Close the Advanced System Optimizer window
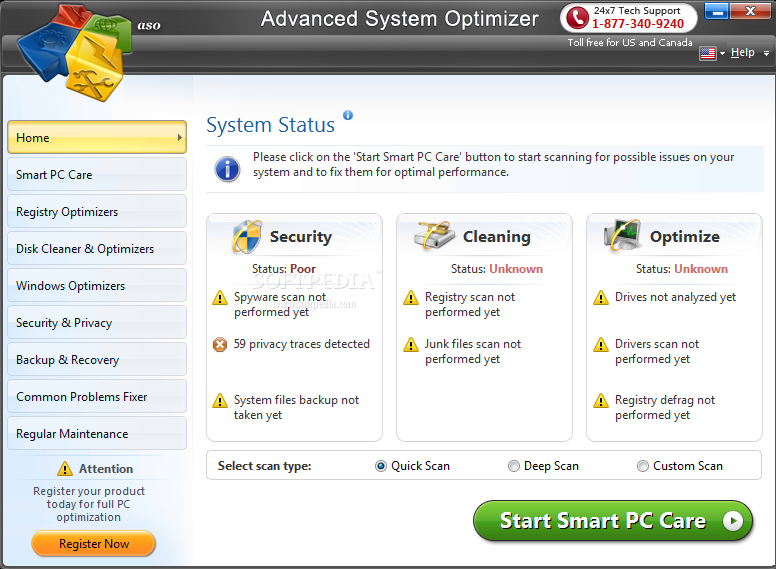 pyautogui.click(x=750, y=10)
